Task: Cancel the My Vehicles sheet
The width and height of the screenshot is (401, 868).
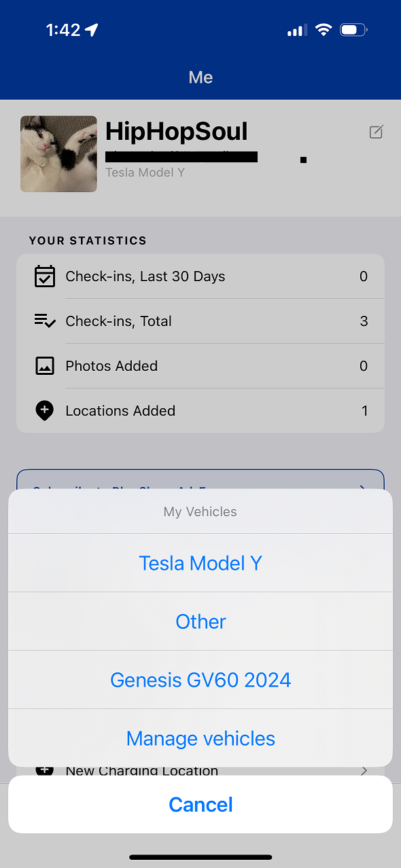Action: point(201,805)
